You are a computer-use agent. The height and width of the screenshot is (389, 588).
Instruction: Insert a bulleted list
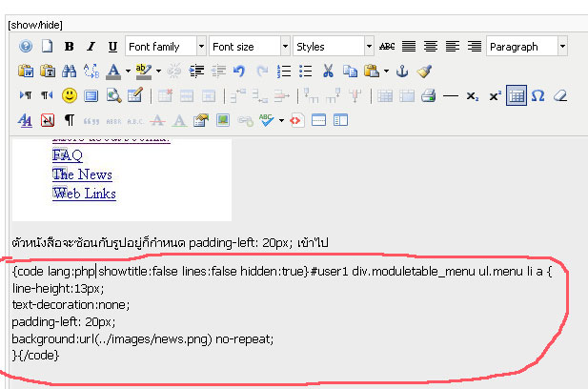[x=306, y=71]
